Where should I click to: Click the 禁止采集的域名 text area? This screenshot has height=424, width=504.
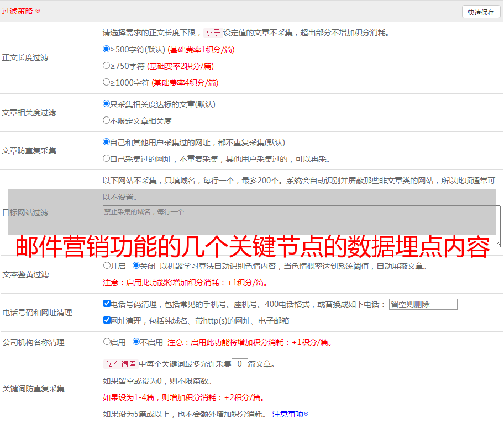(x=301, y=226)
